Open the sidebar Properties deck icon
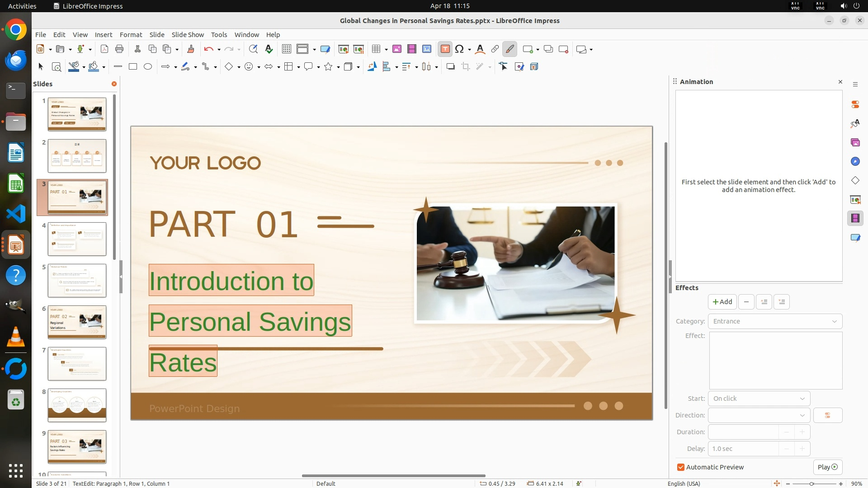 (x=855, y=104)
